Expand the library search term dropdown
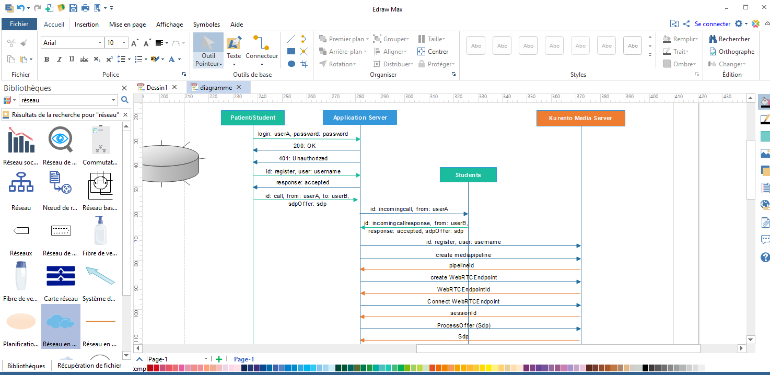Screen dimensions: 770x375 [x=114, y=100]
